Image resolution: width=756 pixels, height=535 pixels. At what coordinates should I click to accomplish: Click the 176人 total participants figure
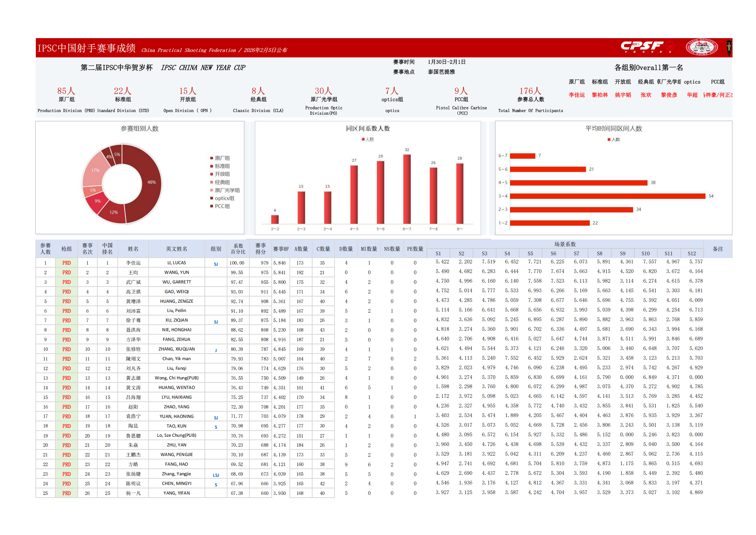click(x=530, y=91)
